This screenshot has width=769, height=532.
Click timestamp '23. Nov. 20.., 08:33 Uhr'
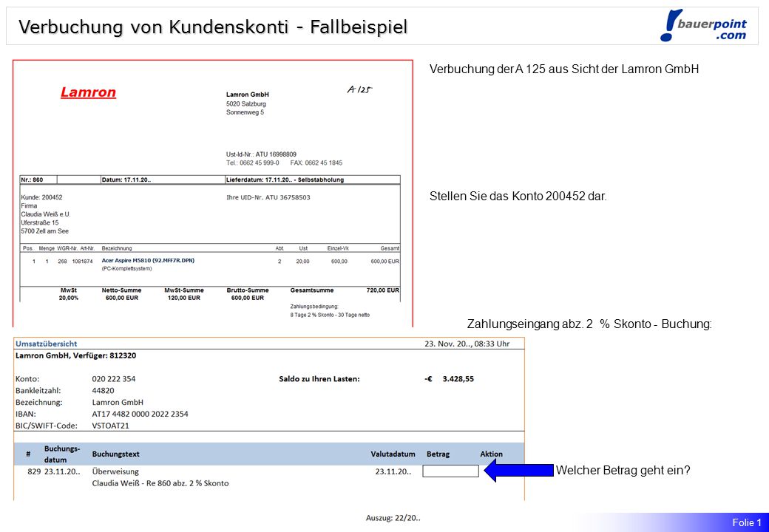(x=467, y=344)
